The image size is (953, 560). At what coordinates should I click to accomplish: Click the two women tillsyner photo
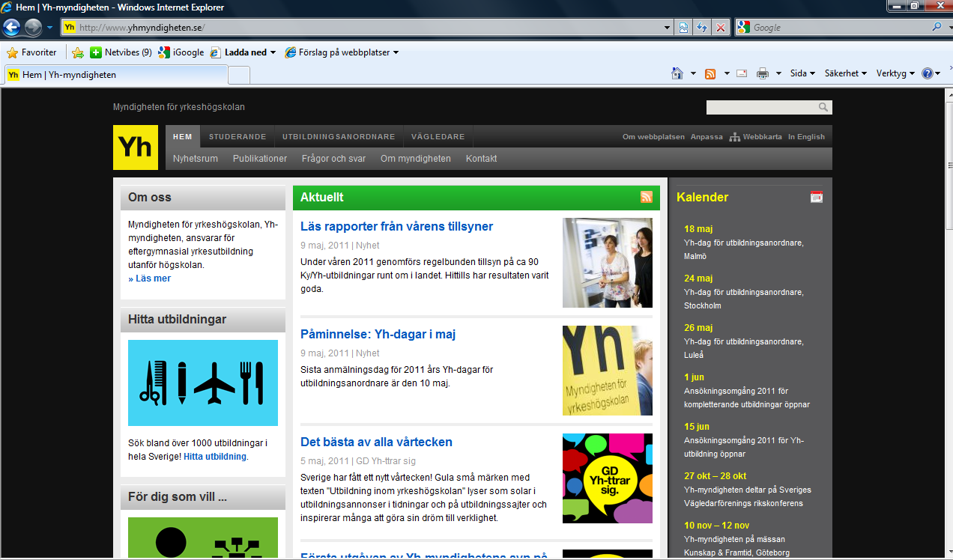[x=608, y=263]
